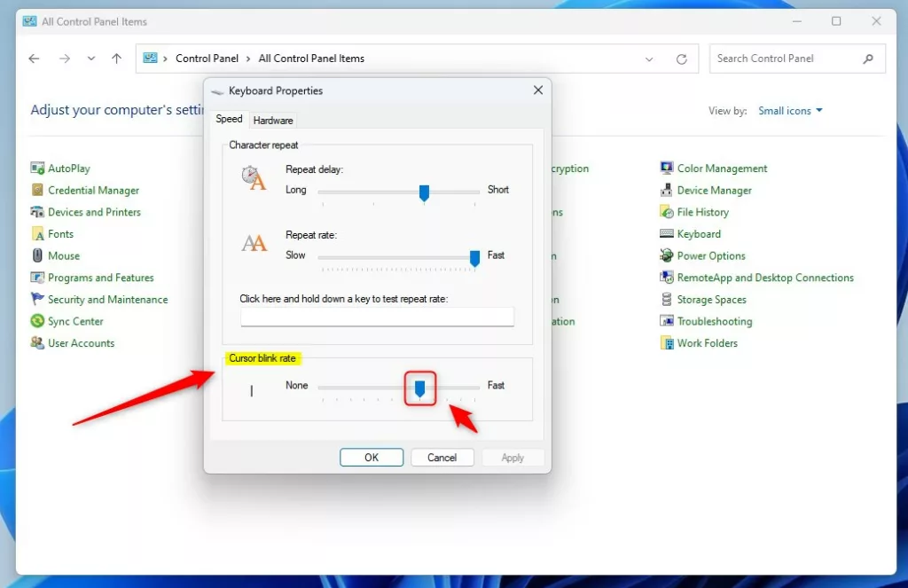This screenshot has height=588, width=908.
Task: Click Security and Maintenance flag icon
Action: pyautogui.click(x=37, y=299)
